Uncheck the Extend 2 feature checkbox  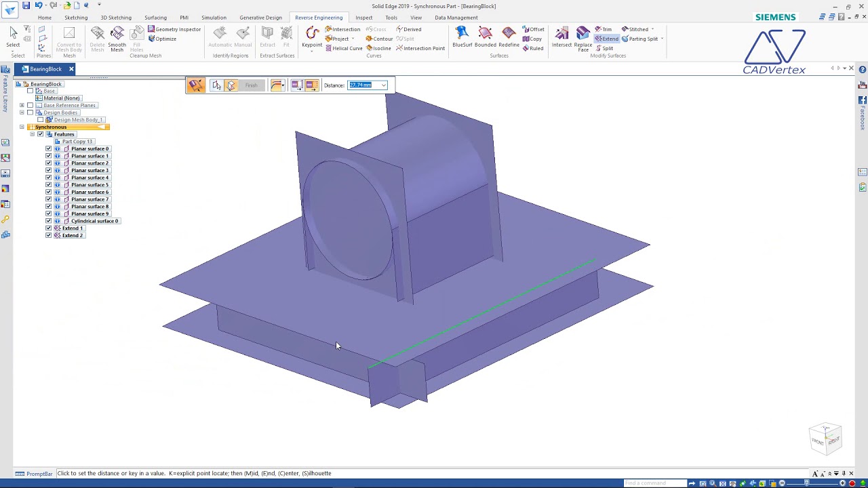[x=48, y=235]
